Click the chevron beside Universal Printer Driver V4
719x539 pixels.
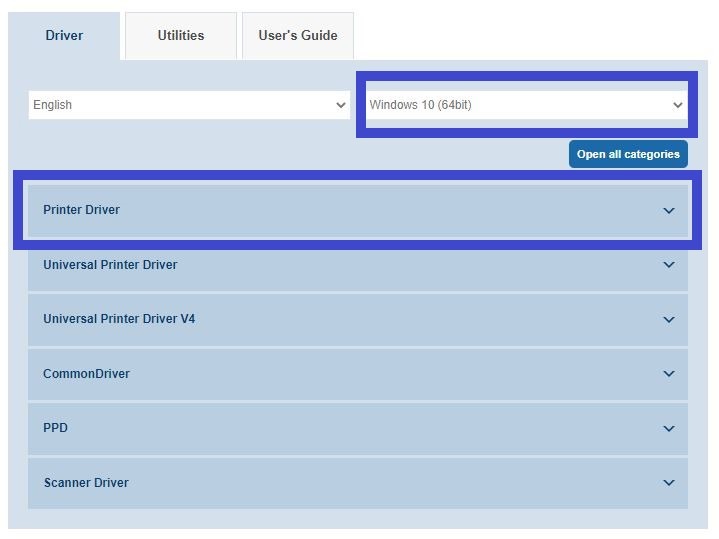(x=669, y=320)
